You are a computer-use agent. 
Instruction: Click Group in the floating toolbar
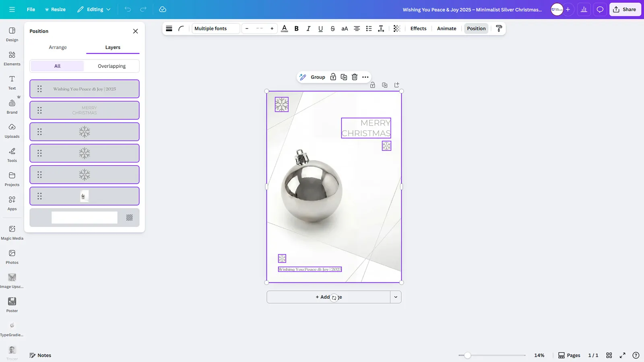pos(318,77)
